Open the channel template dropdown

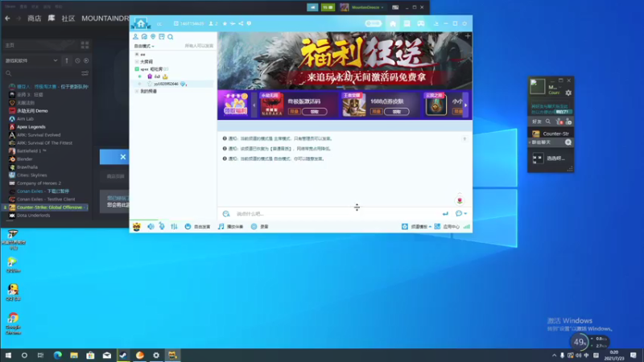coord(416,227)
